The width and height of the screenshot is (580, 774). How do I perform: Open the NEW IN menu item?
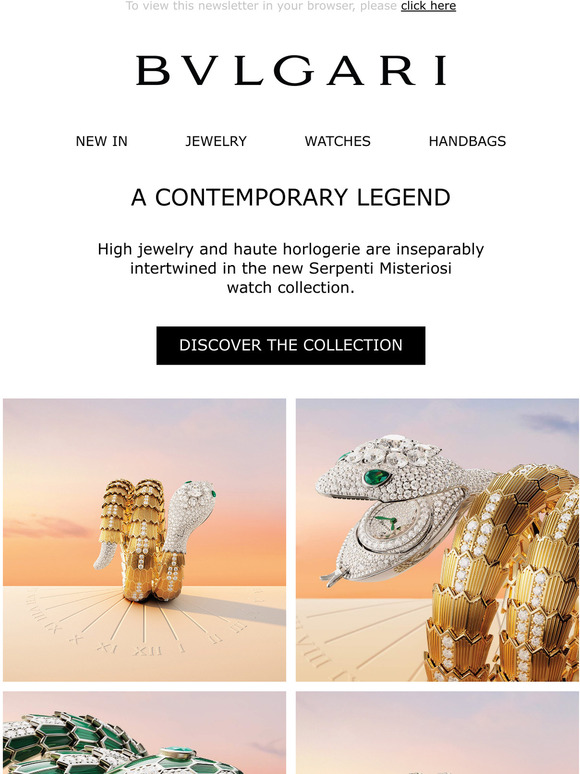click(x=102, y=141)
